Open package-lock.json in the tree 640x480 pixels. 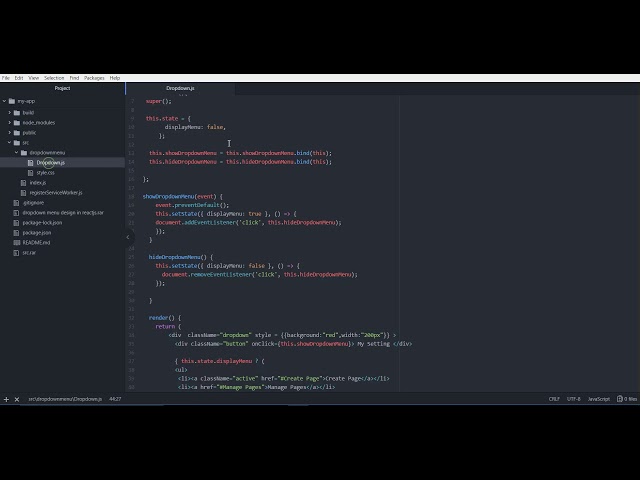click(42, 223)
